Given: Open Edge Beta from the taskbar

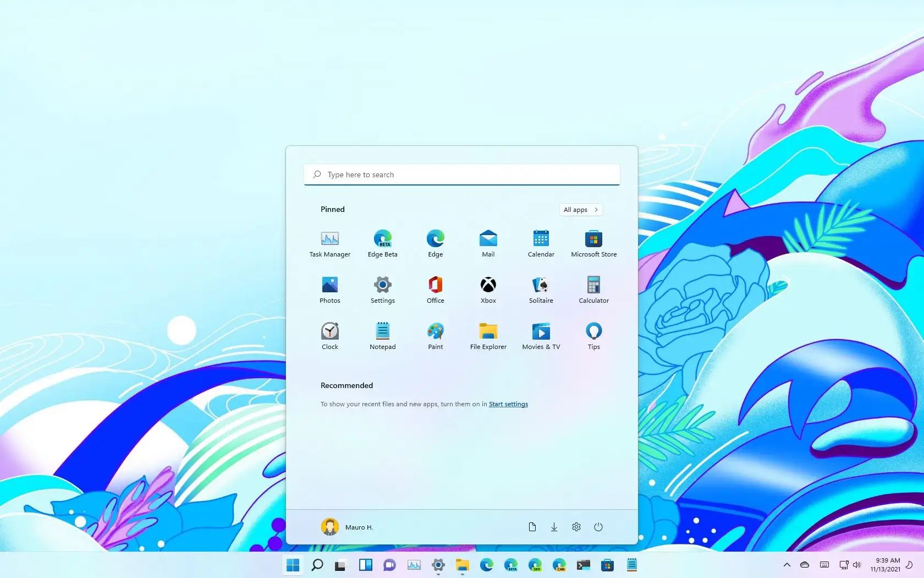Looking at the screenshot, I should coord(510,565).
